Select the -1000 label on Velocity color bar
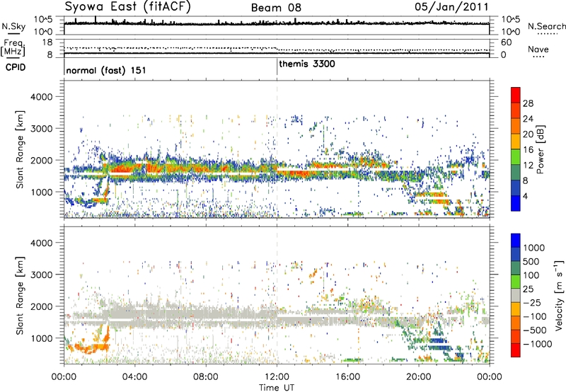 pos(538,344)
